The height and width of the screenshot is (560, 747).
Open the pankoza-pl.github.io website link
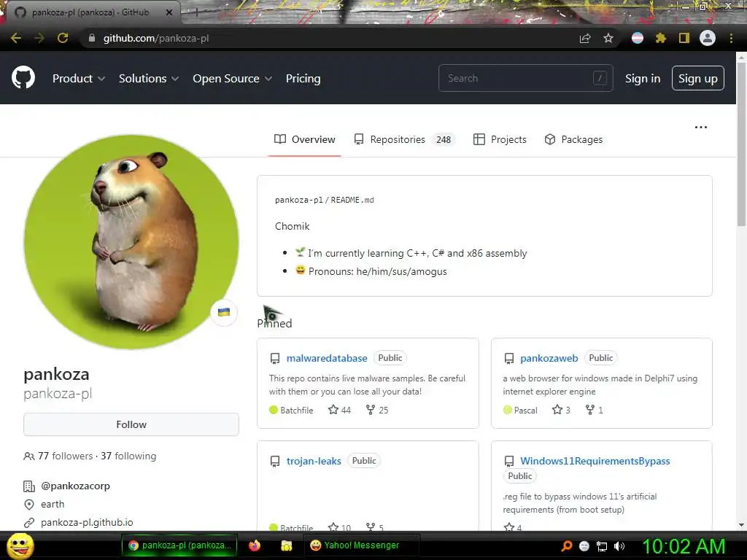(x=87, y=522)
